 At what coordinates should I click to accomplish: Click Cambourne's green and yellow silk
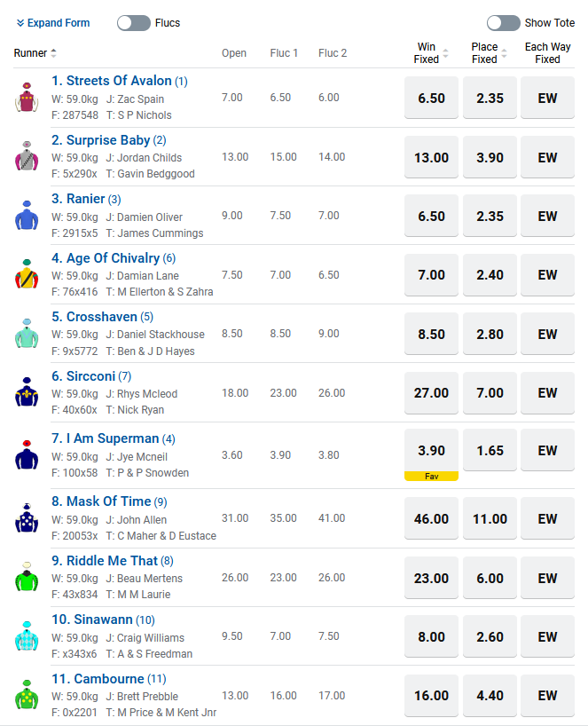pyautogui.click(x=27, y=695)
